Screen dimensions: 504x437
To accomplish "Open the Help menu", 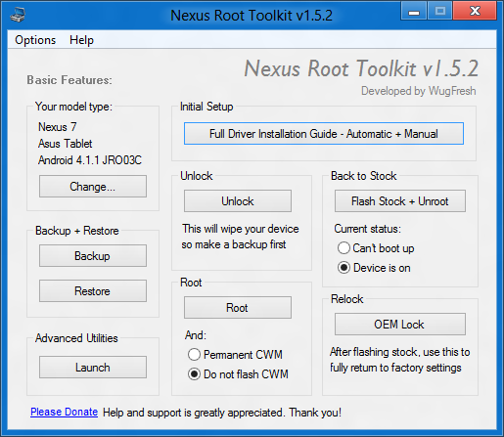I will click(x=81, y=40).
